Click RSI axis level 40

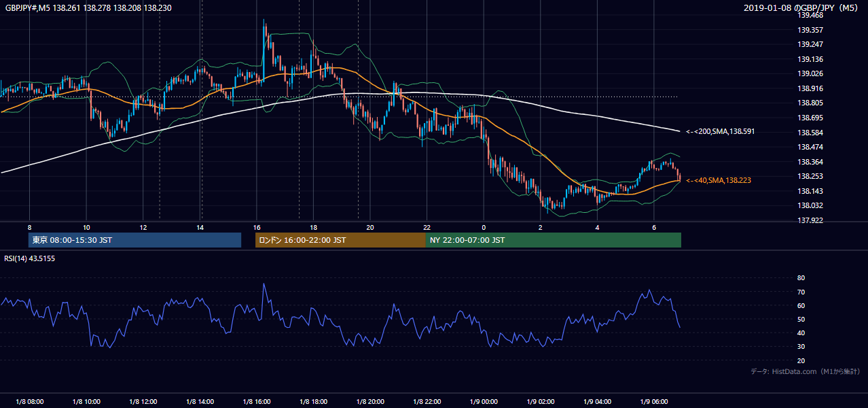(x=801, y=333)
